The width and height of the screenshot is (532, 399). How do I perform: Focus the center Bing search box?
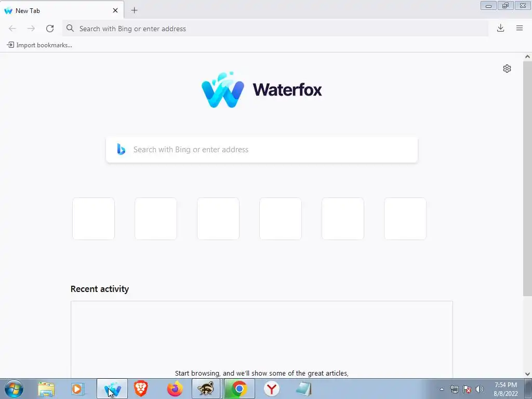pyautogui.click(x=262, y=150)
